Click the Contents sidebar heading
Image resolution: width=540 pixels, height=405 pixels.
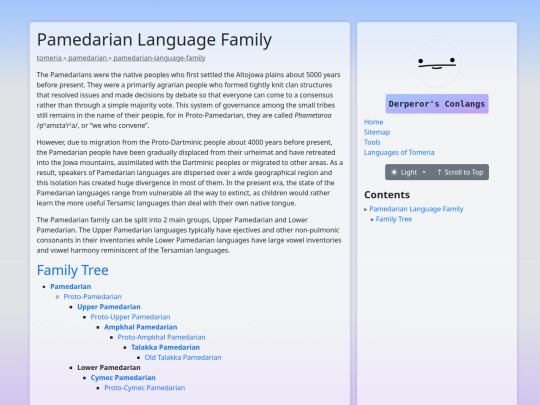click(x=387, y=195)
